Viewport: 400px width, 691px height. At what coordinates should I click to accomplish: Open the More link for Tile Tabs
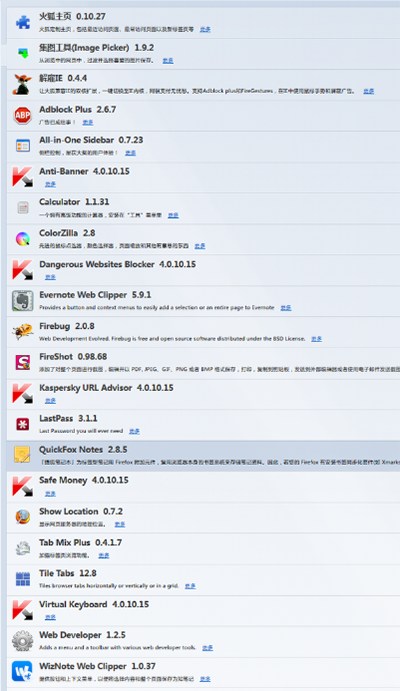pos(190,586)
